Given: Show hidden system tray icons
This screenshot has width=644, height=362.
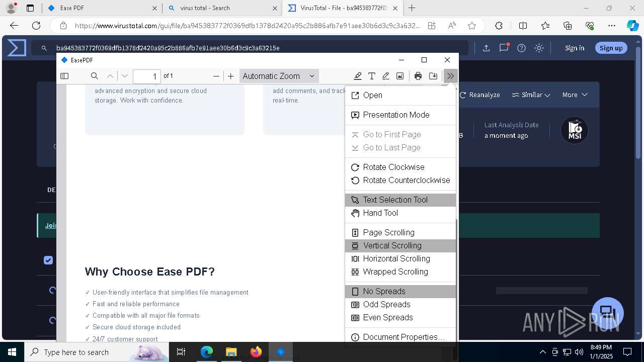Looking at the screenshot, I should pyautogui.click(x=542, y=352).
